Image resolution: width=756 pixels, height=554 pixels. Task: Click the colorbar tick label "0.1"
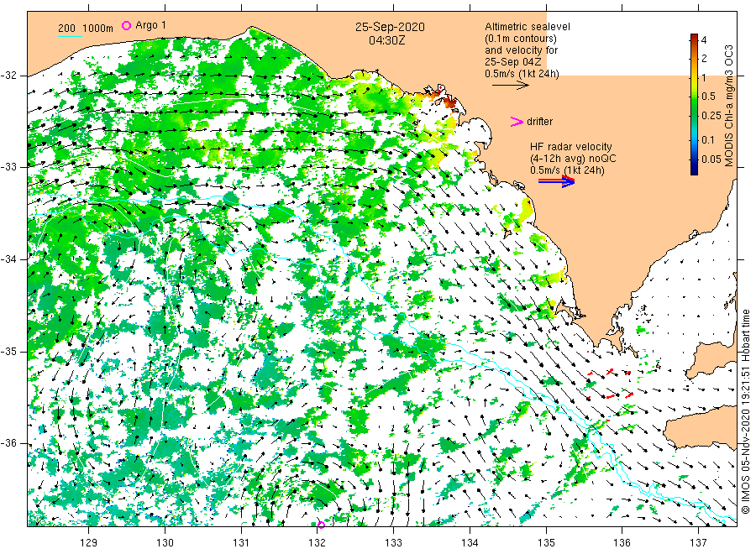708,139
